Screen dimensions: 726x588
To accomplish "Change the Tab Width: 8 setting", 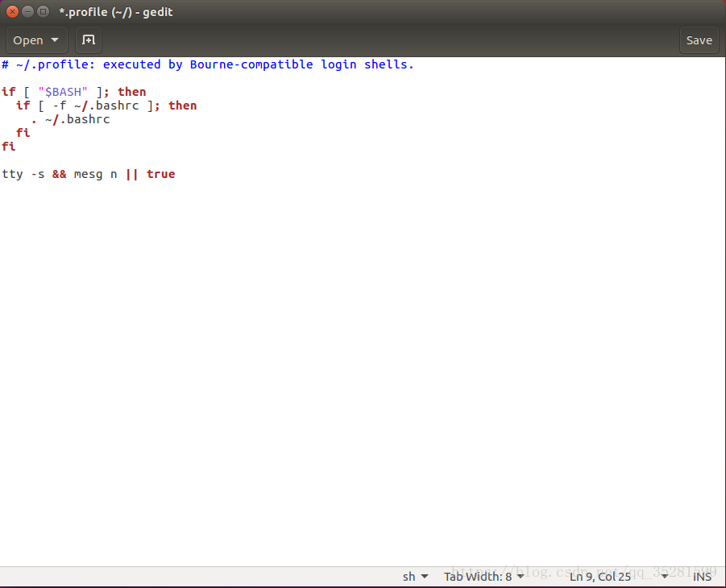I will tap(483, 577).
